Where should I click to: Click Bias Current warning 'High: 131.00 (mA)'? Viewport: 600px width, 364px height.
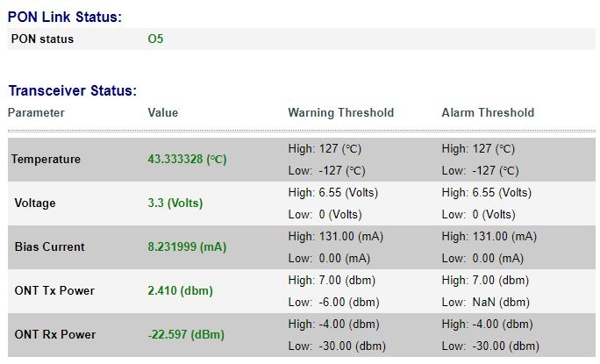click(336, 237)
